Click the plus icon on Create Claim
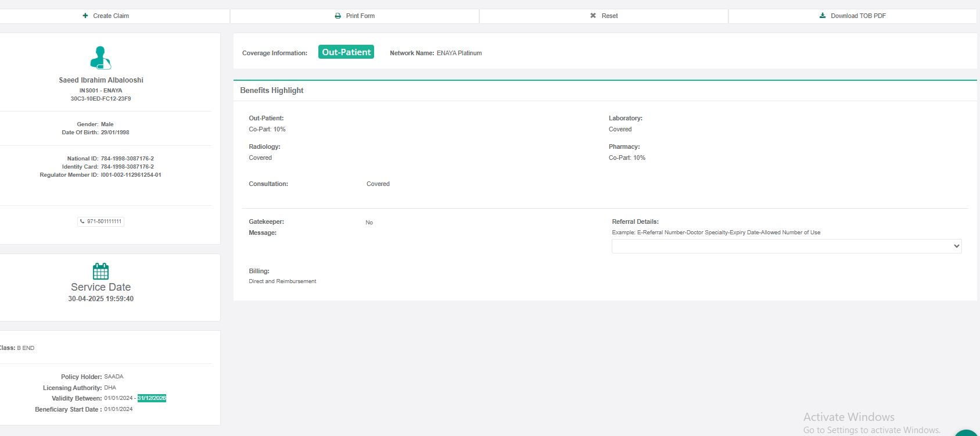The height and width of the screenshot is (436, 980). (85, 16)
